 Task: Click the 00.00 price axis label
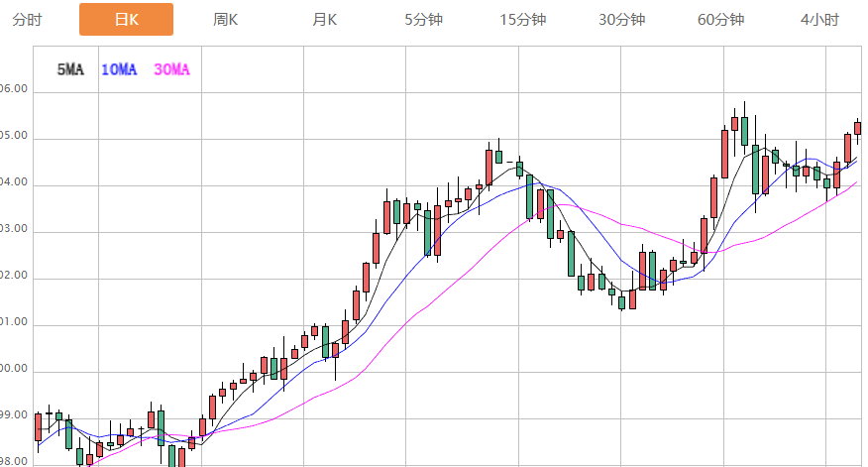coord(14,371)
